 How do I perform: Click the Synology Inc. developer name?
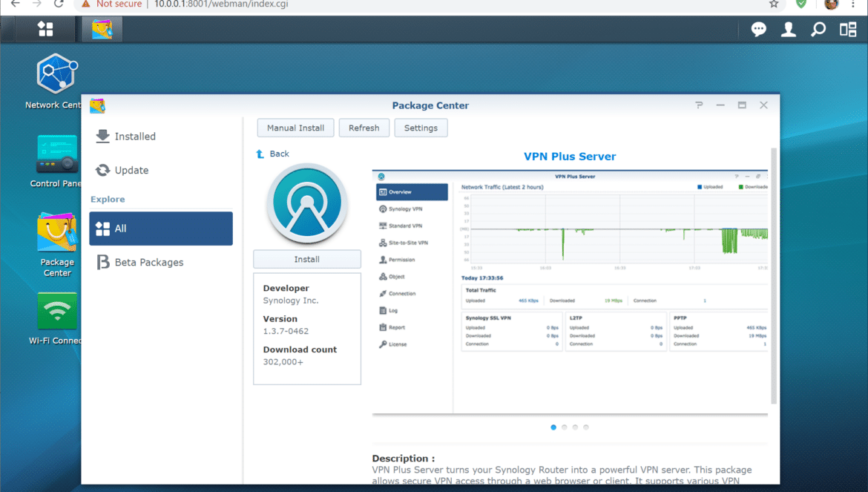tap(291, 301)
